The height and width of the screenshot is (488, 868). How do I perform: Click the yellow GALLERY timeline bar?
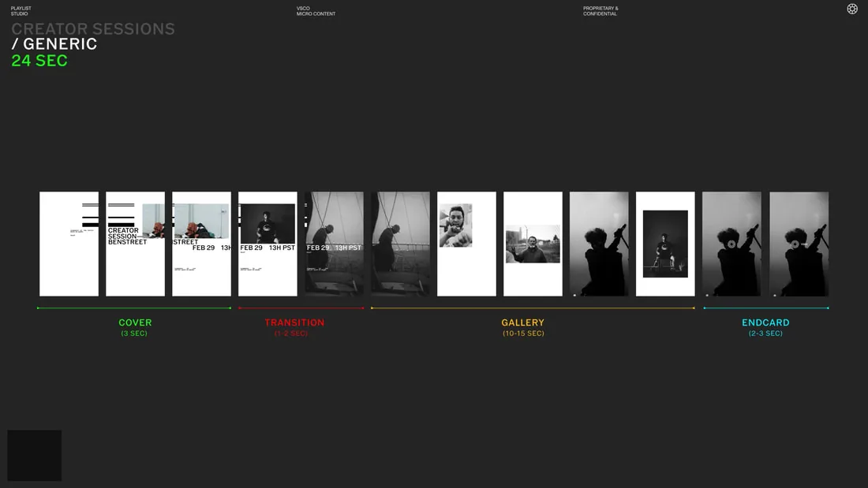[533, 308]
